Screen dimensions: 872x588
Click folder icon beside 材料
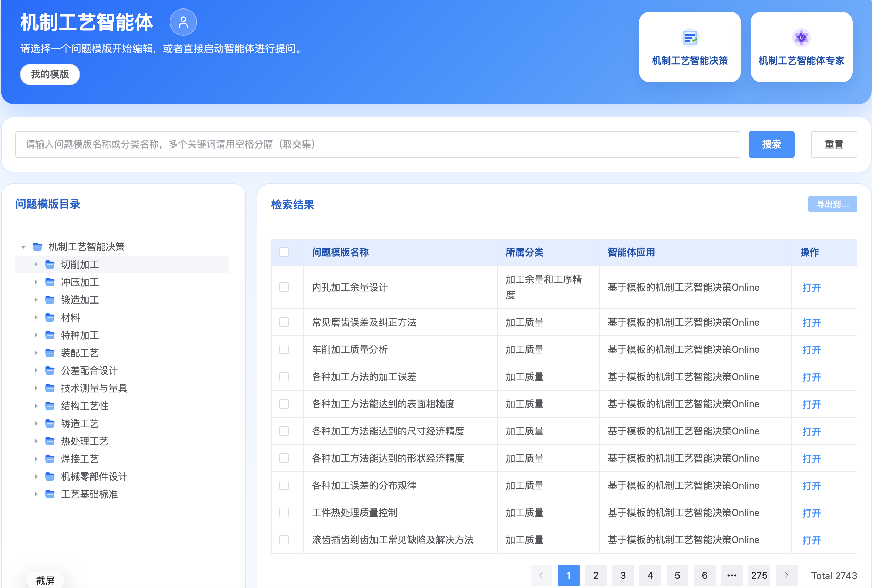pyautogui.click(x=50, y=317)
